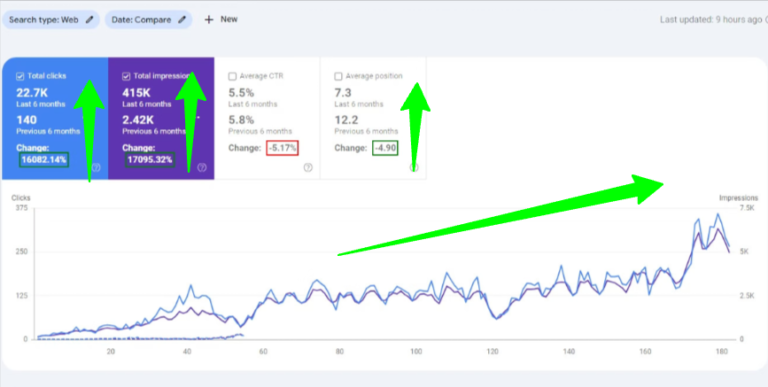This screenshot has height=387, width=768.
Task: Open help icon on Total impressions card
Action: (x=202, y=168)
